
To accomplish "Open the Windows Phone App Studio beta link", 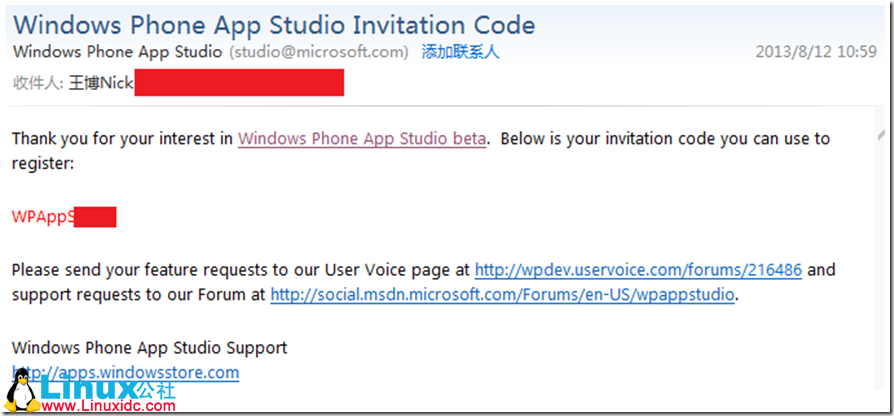I will (x=362, y=139).
